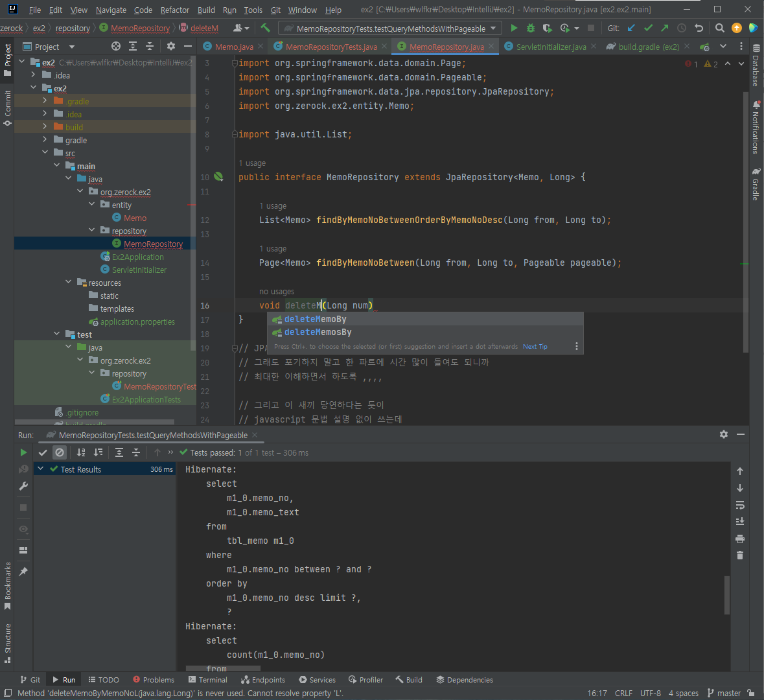Run the selected configuration with the green play icon
Viewport: 764px width, 700px height.
coord(514,29)
